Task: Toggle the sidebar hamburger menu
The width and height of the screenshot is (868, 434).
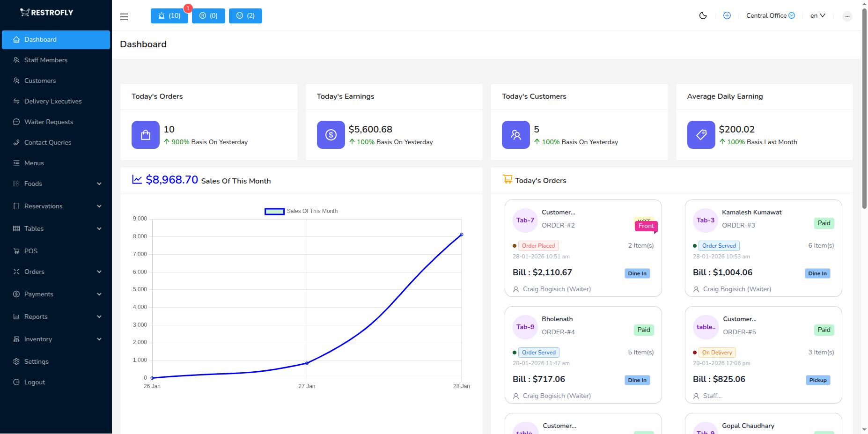Action: coord(124,17)
